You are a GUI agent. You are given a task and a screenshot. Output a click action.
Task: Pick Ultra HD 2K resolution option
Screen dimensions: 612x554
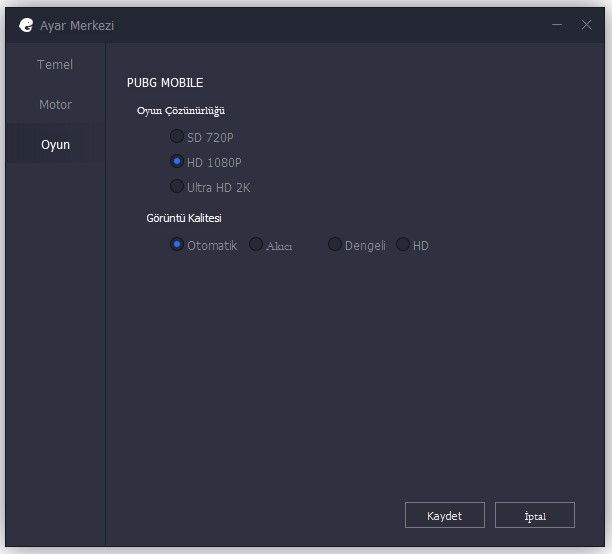[x=177, y=186]
